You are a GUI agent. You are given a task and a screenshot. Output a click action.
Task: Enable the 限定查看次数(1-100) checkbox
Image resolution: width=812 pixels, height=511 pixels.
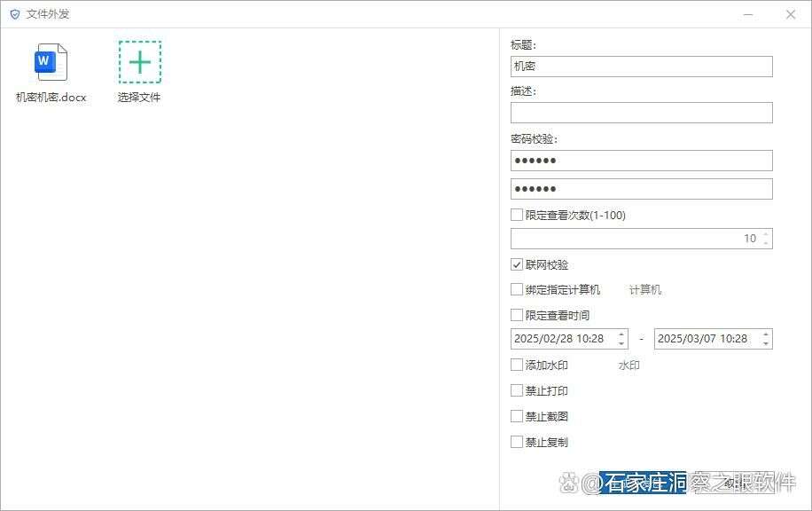pyautogui.click(x=516, y=214)
